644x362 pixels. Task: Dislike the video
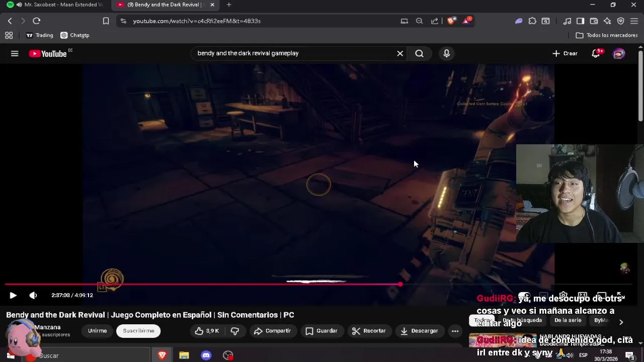pos(234,331)
